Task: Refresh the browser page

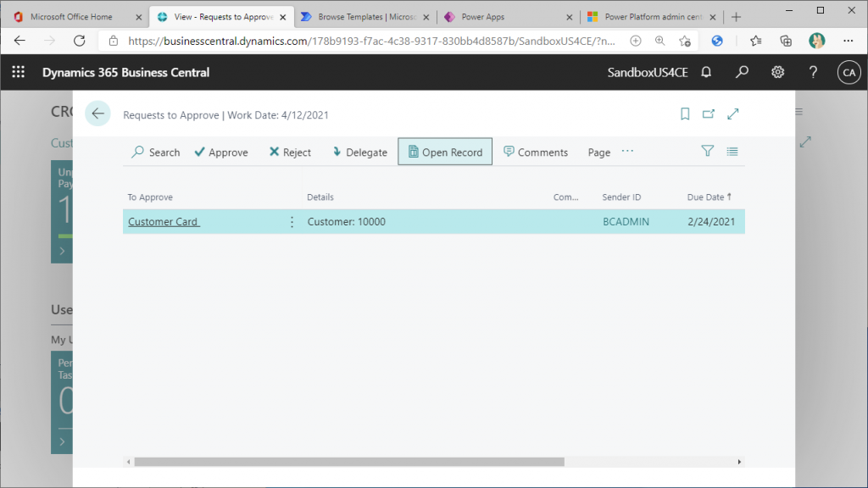Action: pos(79,41)
